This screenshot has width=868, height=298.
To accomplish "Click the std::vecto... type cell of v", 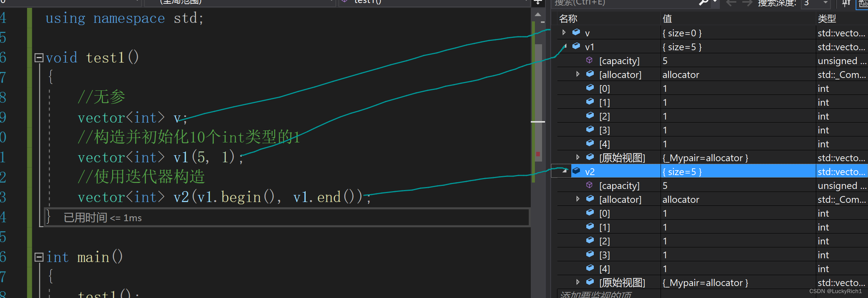I will [x=841, y=33].
